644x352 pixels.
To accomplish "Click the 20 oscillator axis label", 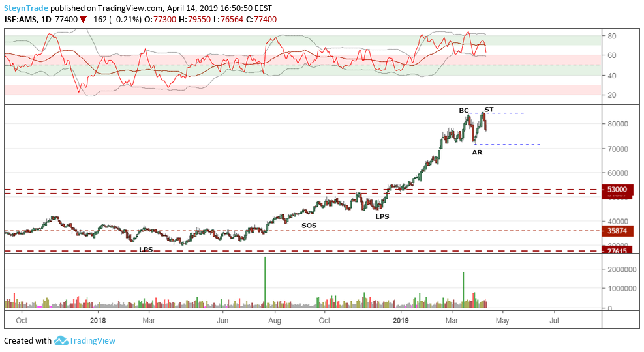I will point(612,95).
